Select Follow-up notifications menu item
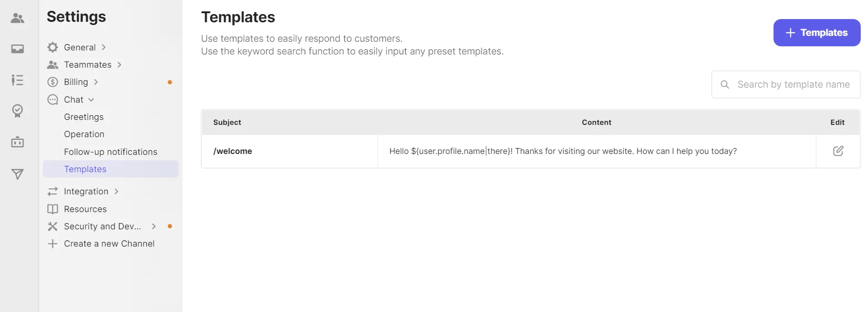The width and height of the screenshot is (868, 312). [110, 152]
